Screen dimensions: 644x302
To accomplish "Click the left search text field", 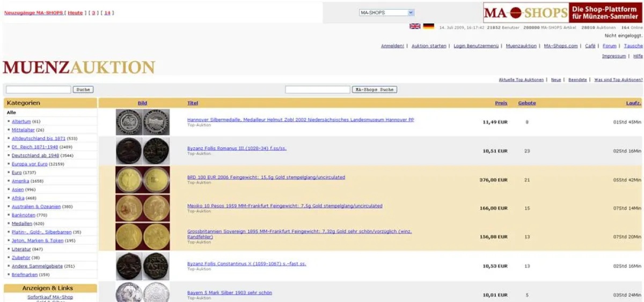I will coord(38,90).
